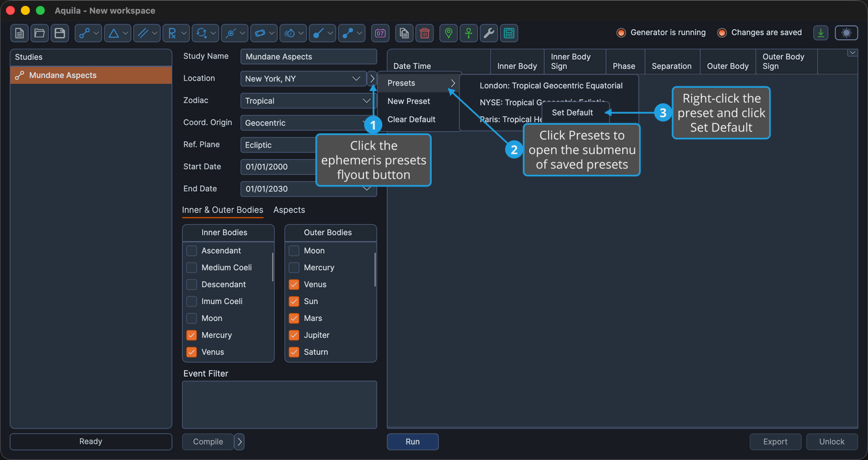Click inside the Event Filter text area
The height and width of the screenshot is (460, 868).
pos(280,404)
